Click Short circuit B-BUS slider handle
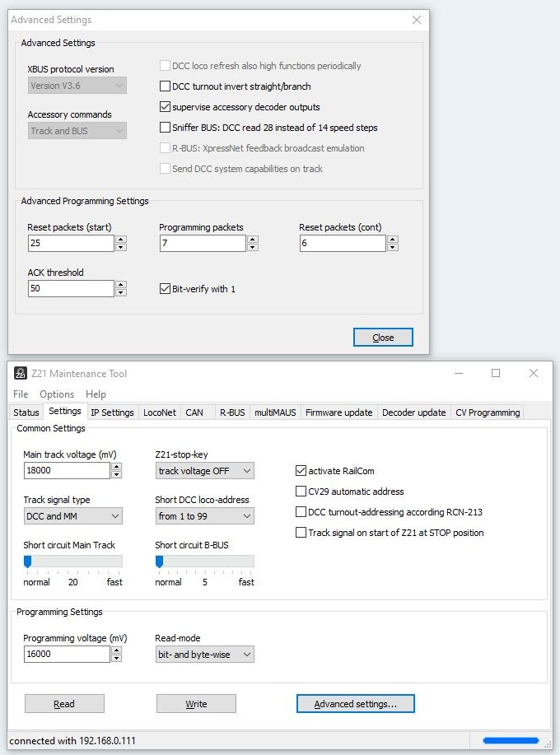Viewport: 560px width, 755px height. [x=160, y=562]
